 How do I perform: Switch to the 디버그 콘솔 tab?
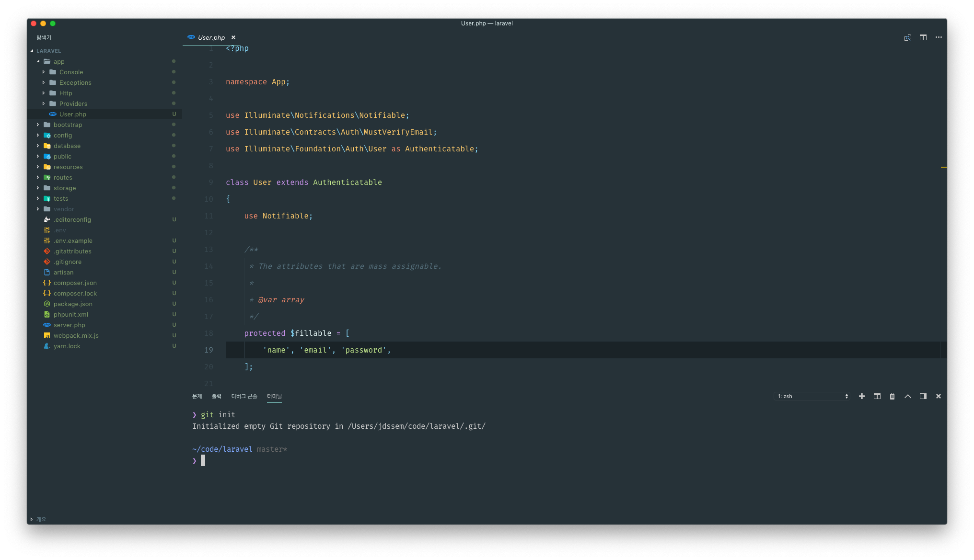coord(244,396)
